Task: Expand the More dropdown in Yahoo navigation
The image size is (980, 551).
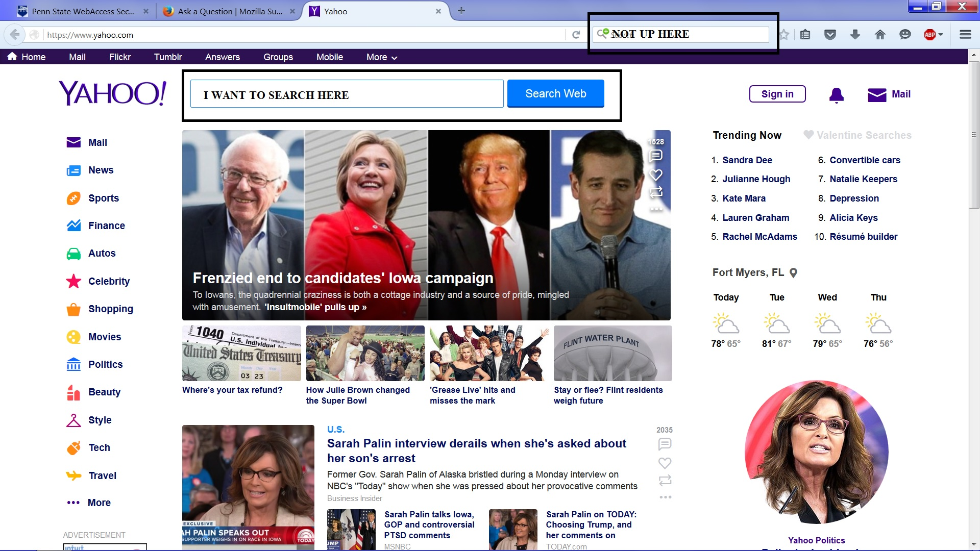Action: [380, 57]
